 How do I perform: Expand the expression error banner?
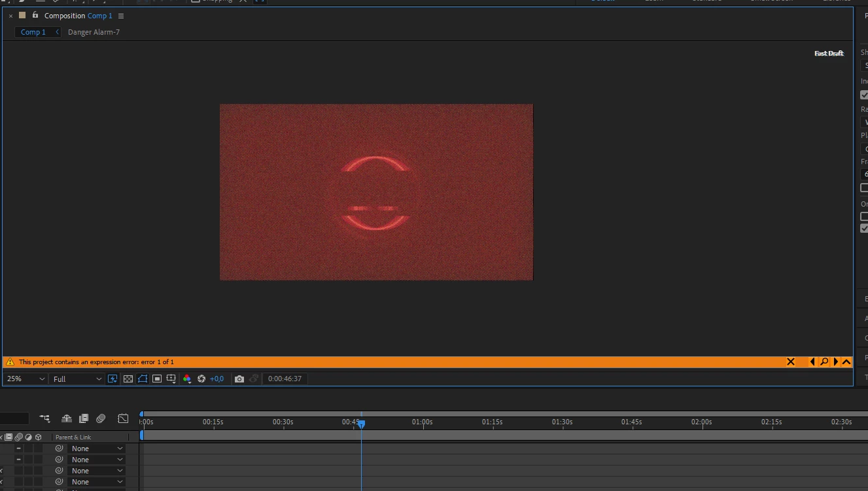tap(846, 362)
